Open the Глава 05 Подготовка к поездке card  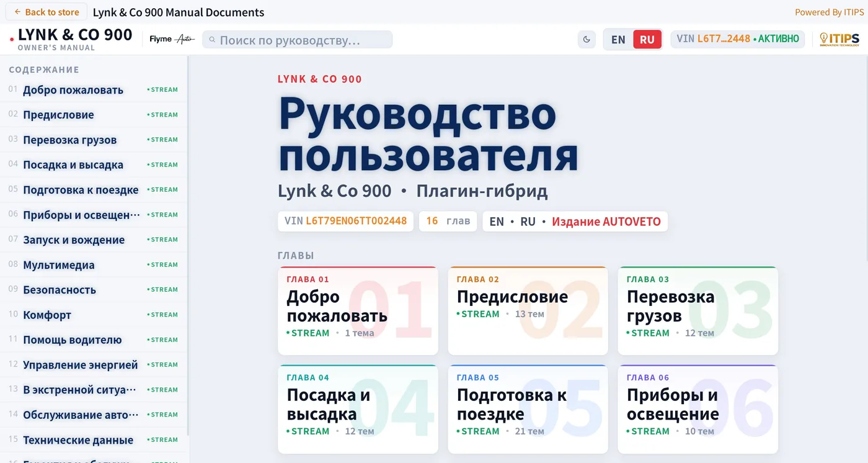528,409
